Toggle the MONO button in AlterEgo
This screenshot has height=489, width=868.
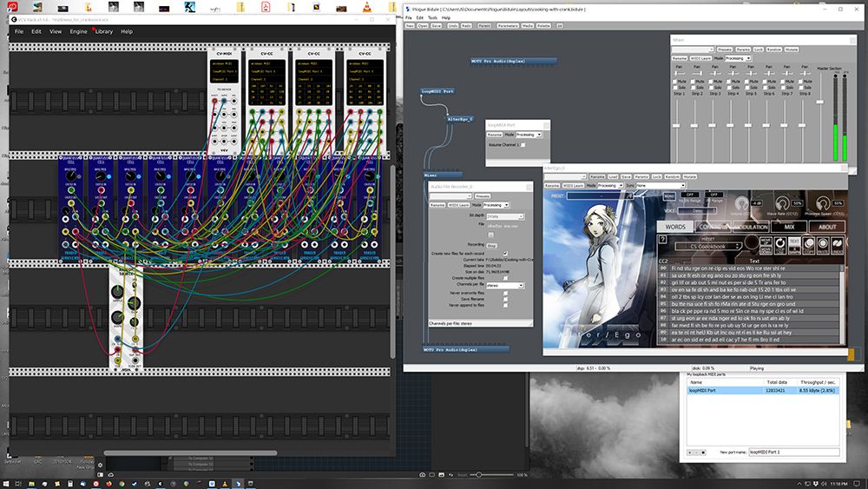[669, 196]
